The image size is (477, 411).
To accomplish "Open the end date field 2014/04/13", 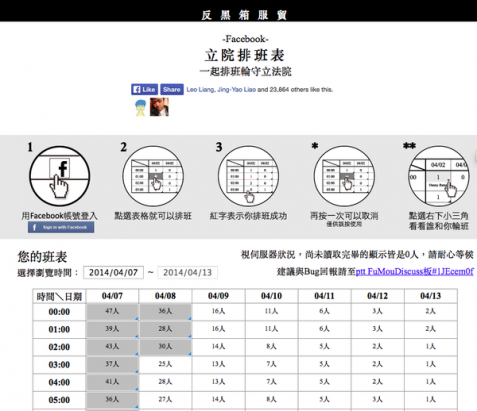I will point(187,272).
